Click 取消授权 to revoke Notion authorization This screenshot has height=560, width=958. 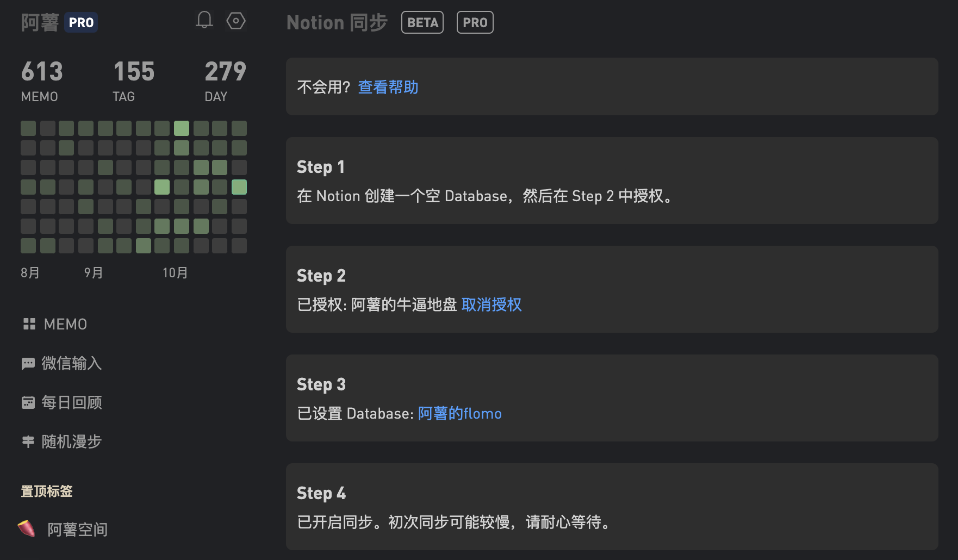pyautogui.click(x=492, y=304)
